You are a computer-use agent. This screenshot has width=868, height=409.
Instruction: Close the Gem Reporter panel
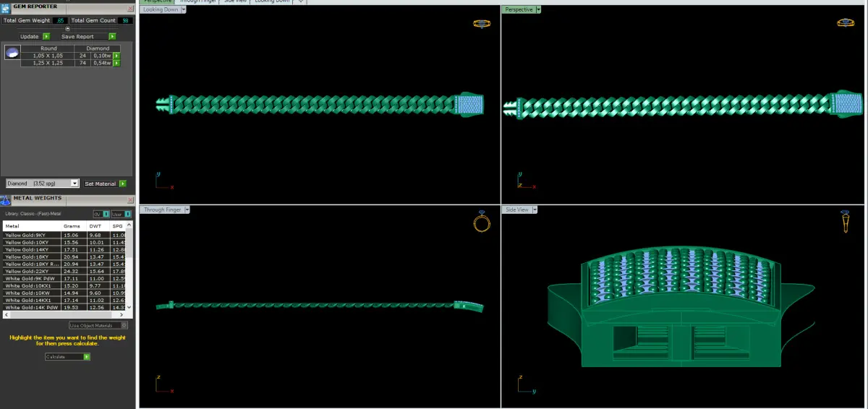tap(129, 9)
